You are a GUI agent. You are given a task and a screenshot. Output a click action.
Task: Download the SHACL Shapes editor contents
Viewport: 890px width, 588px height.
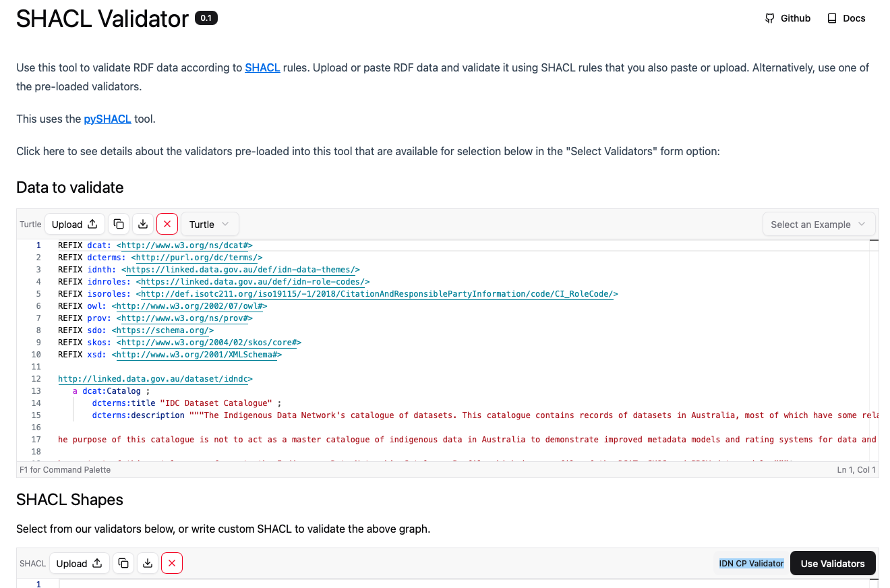click(148, 563)
